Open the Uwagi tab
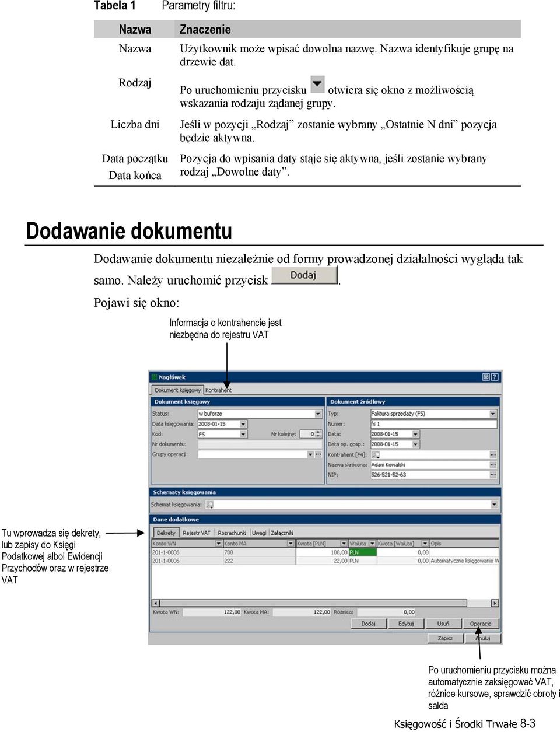Viewport: 560px width, 732px height. 259,533
